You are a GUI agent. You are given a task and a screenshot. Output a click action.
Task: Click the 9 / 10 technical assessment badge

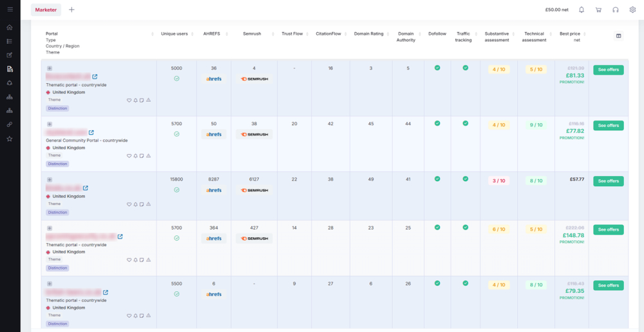click(536, 125)
